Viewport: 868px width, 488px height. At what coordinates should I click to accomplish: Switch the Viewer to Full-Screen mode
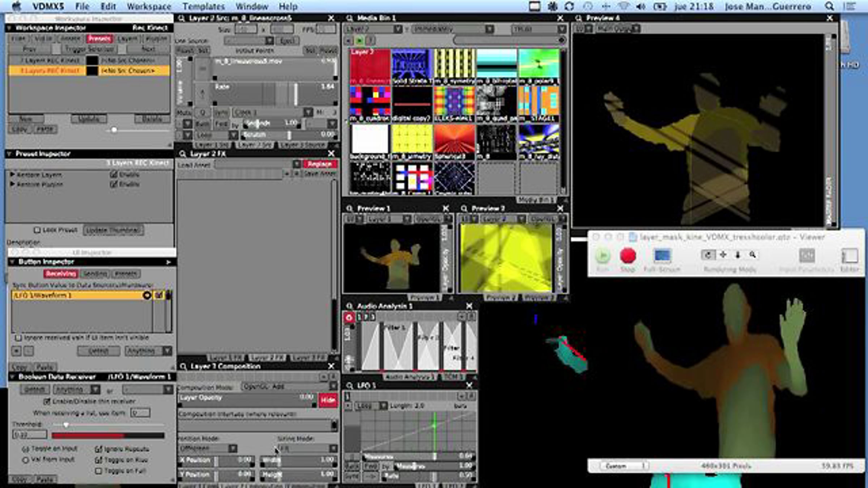662,256
